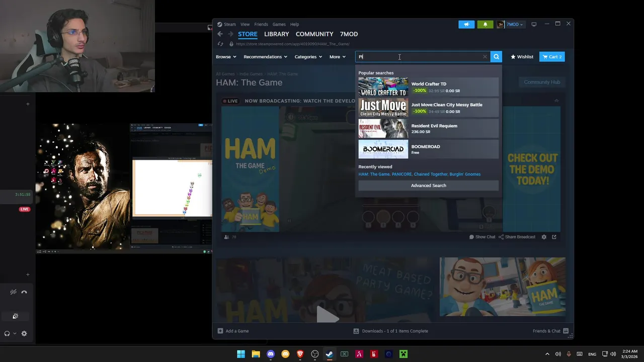This screenshot has width=644, height=362.
Task: Open the Recommendations dropdown
Action: (x=265, y=57)
